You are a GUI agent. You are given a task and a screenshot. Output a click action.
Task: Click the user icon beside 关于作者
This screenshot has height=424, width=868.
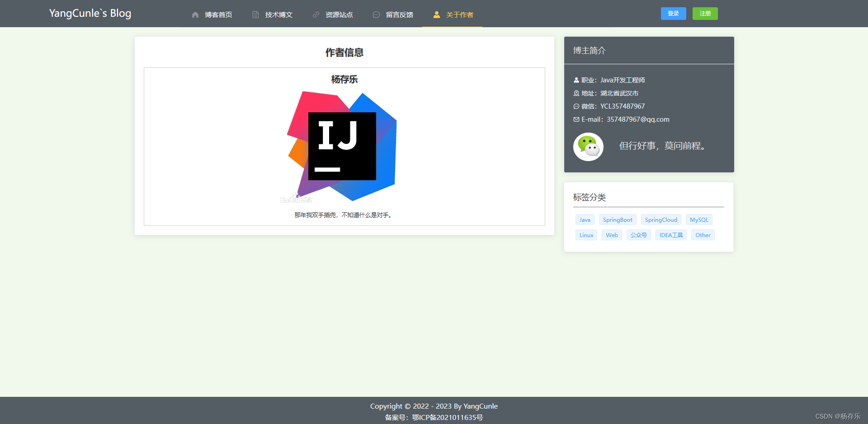point(437,15)
